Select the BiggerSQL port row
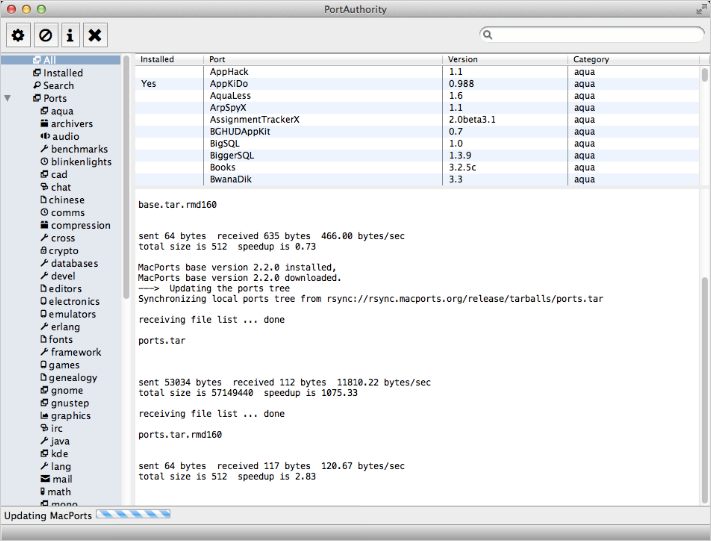 coord(417,156)
